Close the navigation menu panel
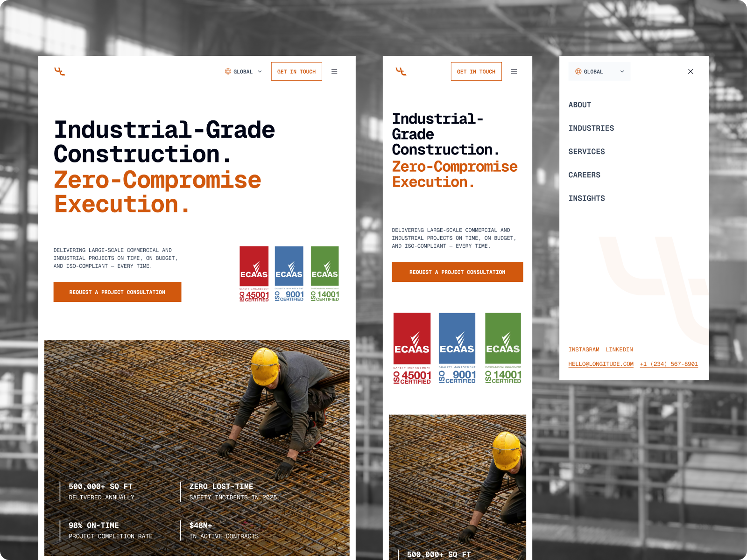The image size is (747, 560). (691, 71)
